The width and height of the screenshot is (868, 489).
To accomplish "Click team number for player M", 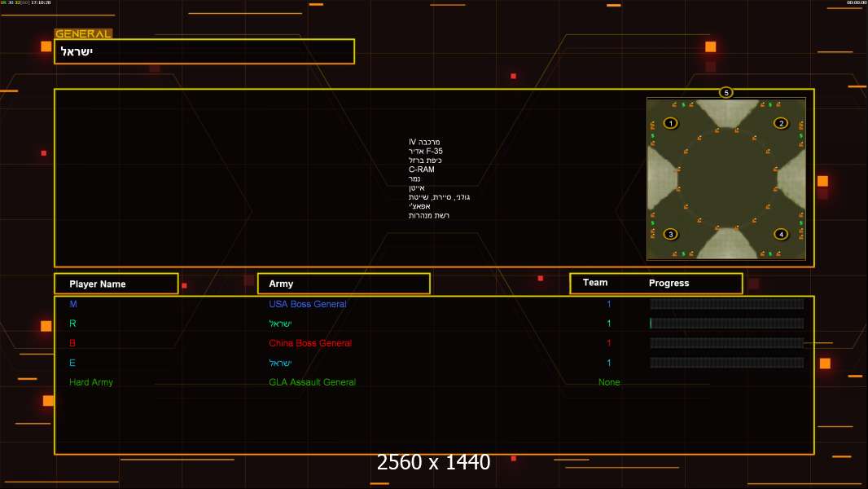I will coord(609,304).
